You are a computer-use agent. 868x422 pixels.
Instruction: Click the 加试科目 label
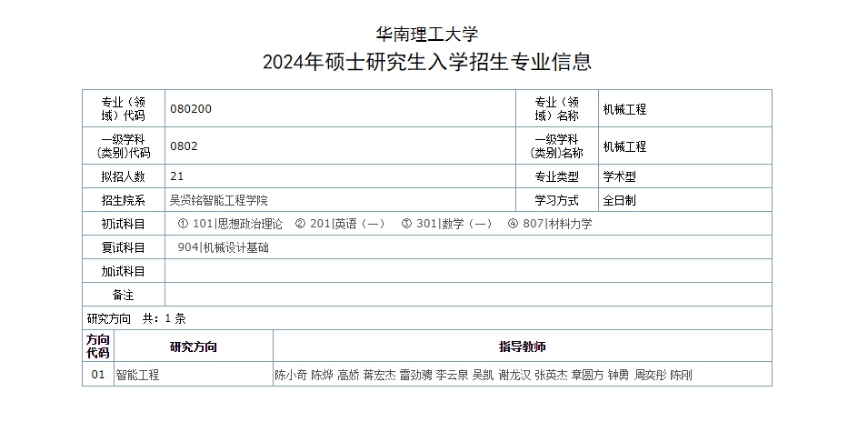point(123,271)
